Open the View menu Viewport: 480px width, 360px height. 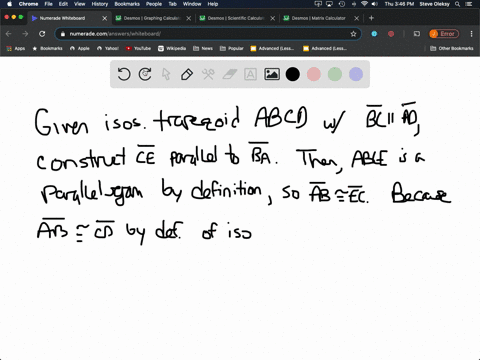80,4
